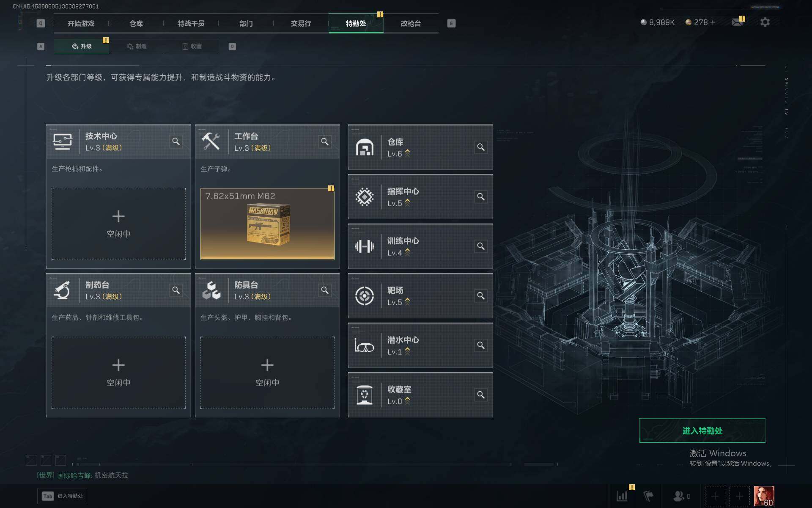Open the flag icon in bottom bar

tap(648, 496)
